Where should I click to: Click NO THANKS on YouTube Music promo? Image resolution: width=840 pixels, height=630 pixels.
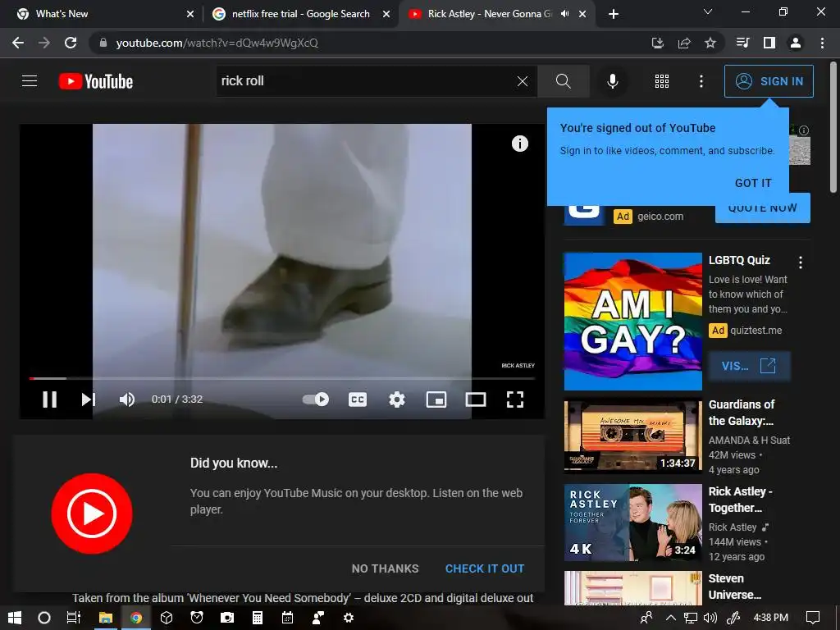pyautogui.click(x=386, y=568)
